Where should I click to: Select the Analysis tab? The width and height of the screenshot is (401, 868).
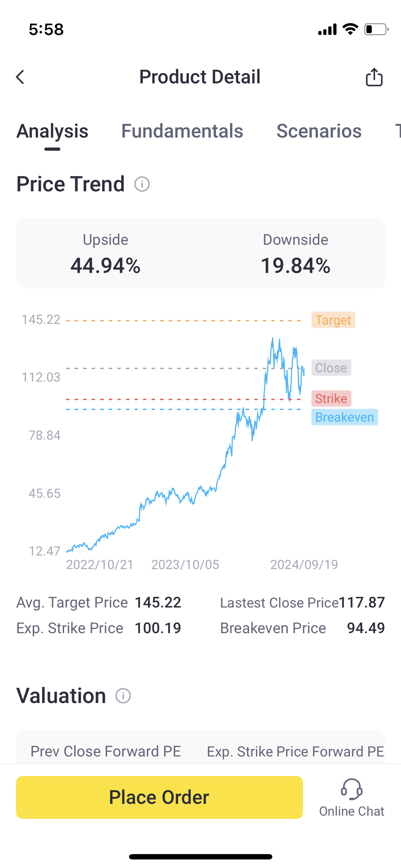point(52,131)
